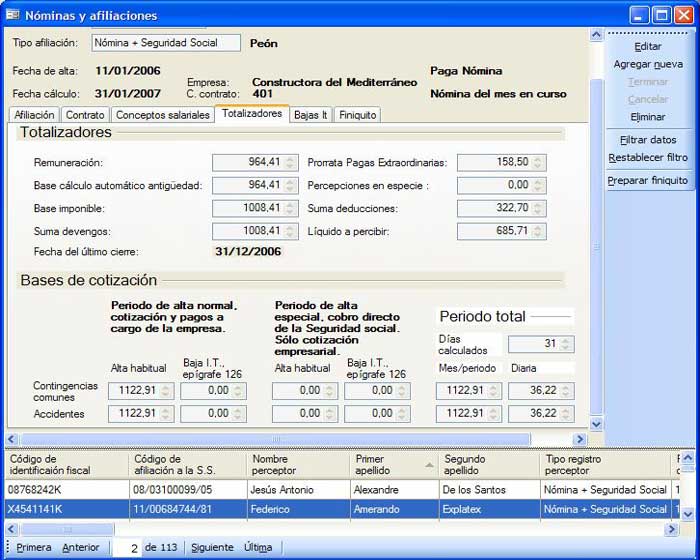
Task: Open the Bajas It tab
Action: (x=309, y=115)
